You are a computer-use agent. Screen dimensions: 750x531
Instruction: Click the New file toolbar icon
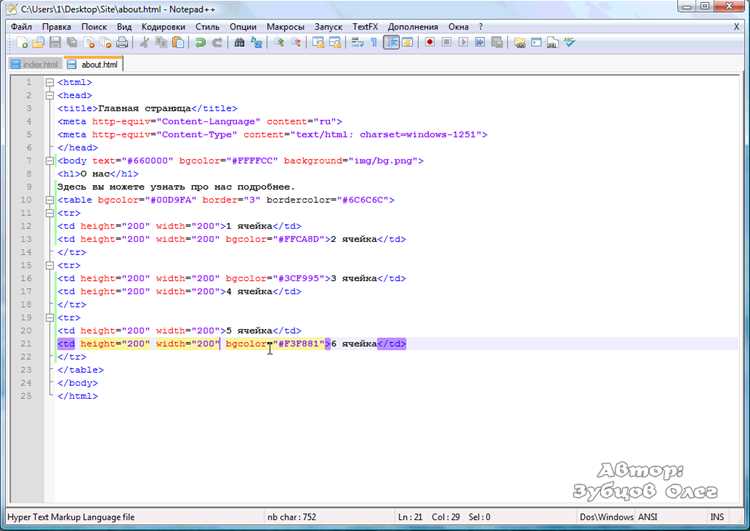click(22, 43)
